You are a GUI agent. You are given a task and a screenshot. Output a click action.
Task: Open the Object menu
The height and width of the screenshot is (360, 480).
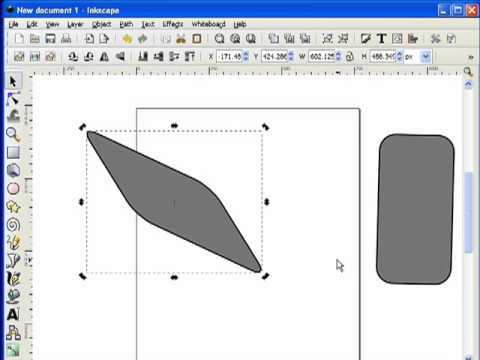tap(102, 24)
